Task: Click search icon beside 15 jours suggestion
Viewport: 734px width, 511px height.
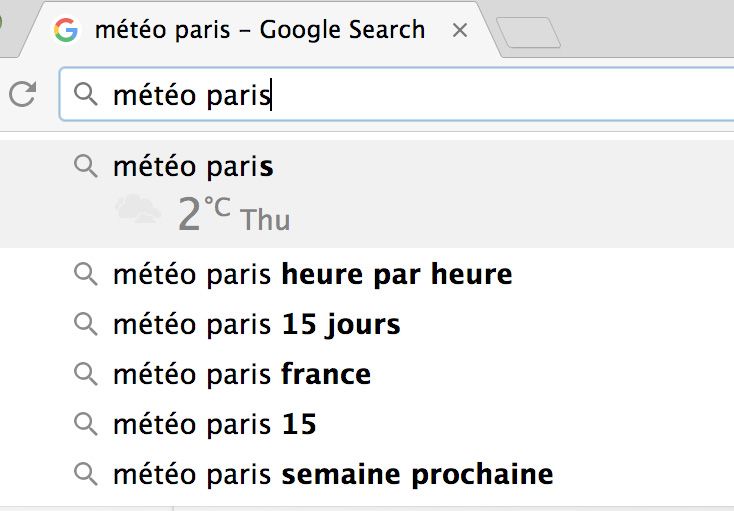Action: (x=86, y=324)
